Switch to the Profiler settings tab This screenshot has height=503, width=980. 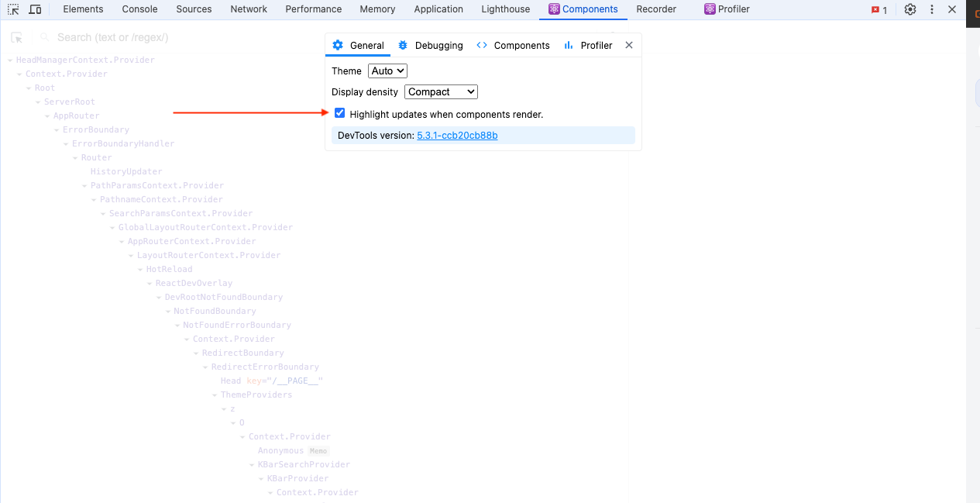click(588, 46)
